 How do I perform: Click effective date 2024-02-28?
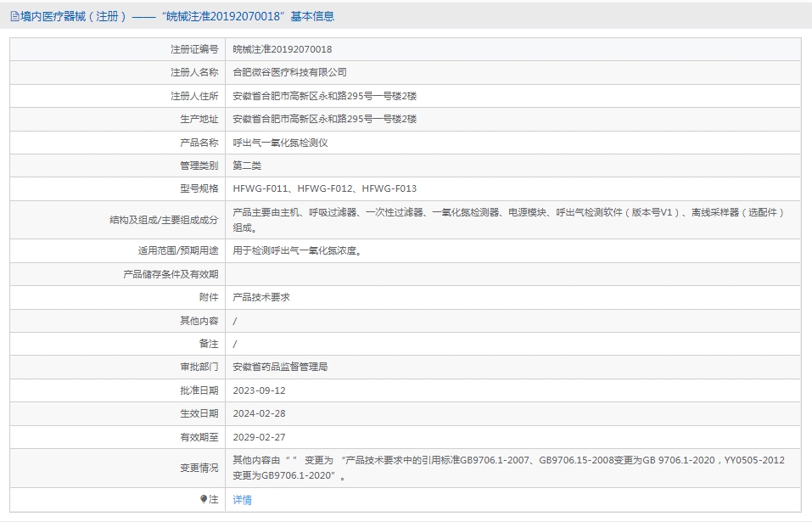(259, 413)
